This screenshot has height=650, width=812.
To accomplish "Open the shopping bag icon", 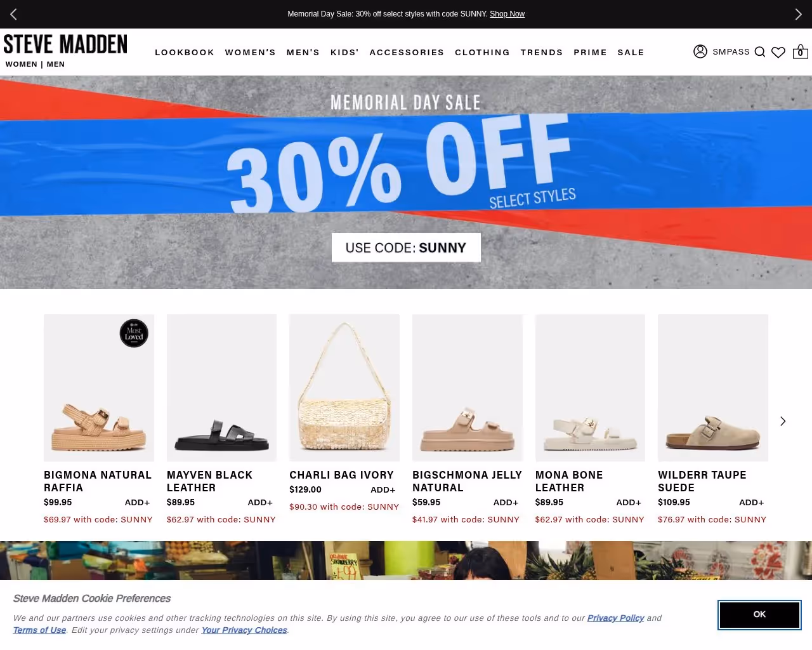I will pyautogui.click(x=801, y=51).
